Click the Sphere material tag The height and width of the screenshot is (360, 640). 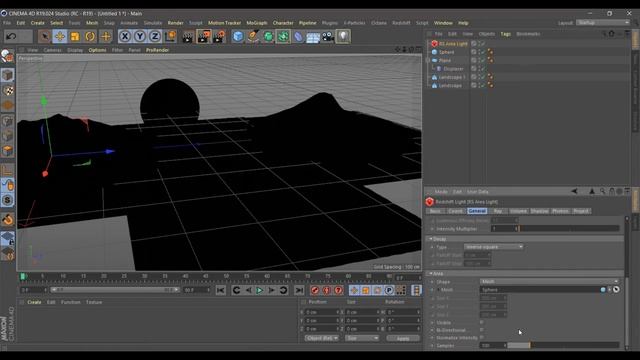pos(490,52)
